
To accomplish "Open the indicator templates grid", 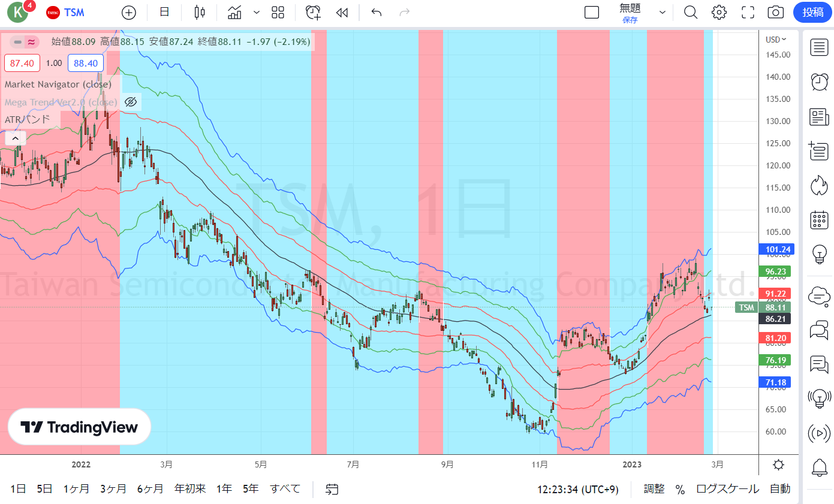I will tap(278, 12).
